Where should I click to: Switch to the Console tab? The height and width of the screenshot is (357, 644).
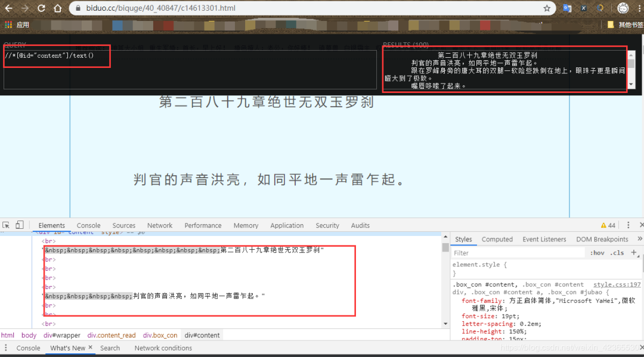pyautogui.click(x=88, y=225)
